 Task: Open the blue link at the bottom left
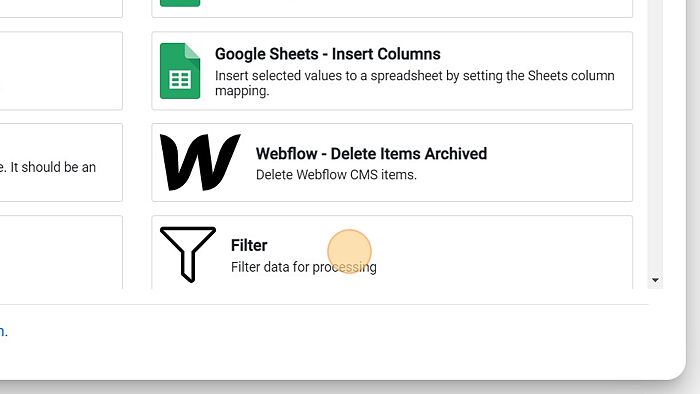(4, 332)
